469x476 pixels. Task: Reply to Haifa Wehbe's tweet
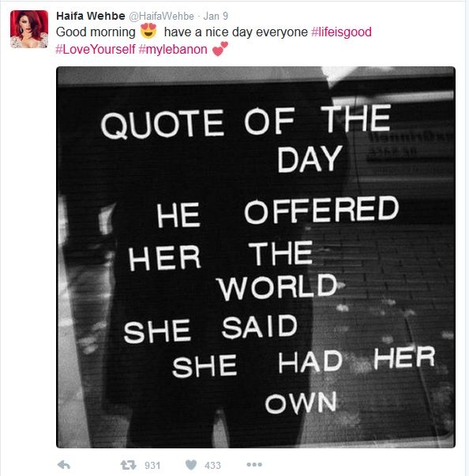click(x=64, y=465)
